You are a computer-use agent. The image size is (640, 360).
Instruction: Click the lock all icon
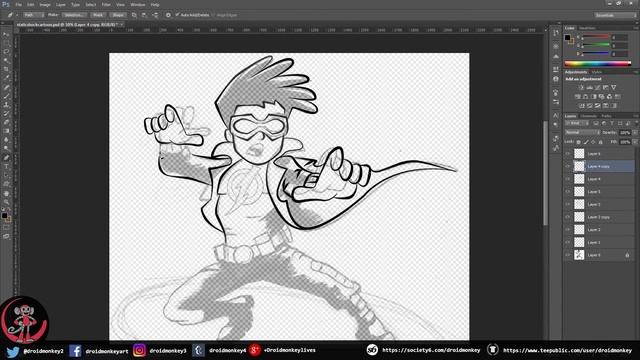click(600, 142)
